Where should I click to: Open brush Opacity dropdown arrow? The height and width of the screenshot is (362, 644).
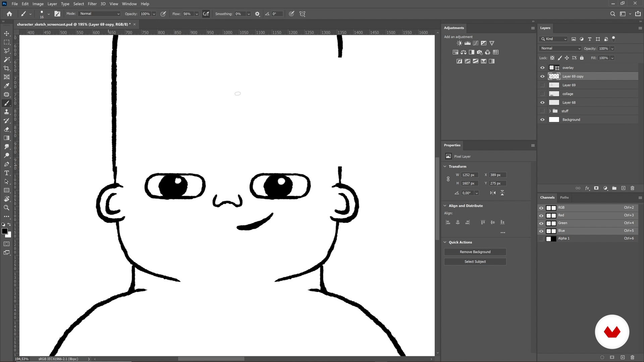[154, 14]
